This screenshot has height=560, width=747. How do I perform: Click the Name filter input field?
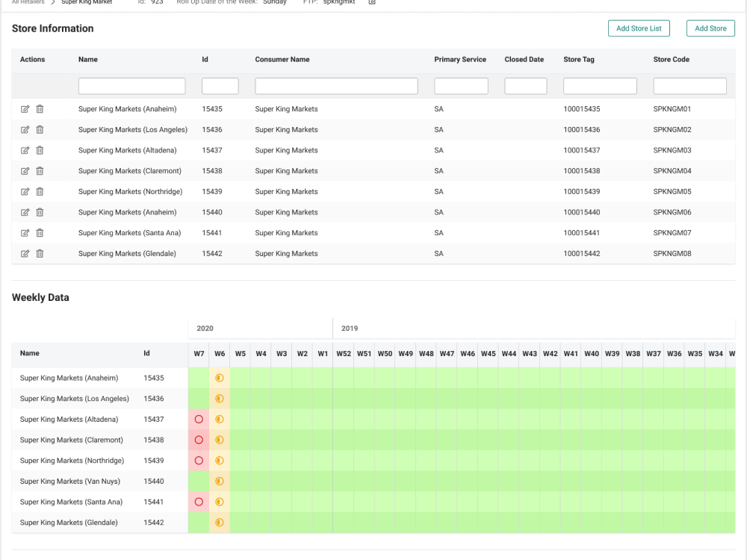coord(132,86)
